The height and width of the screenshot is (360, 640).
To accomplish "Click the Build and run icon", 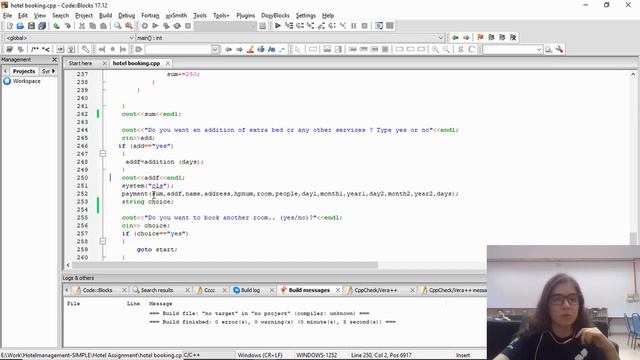I will (x=166, y=26).
